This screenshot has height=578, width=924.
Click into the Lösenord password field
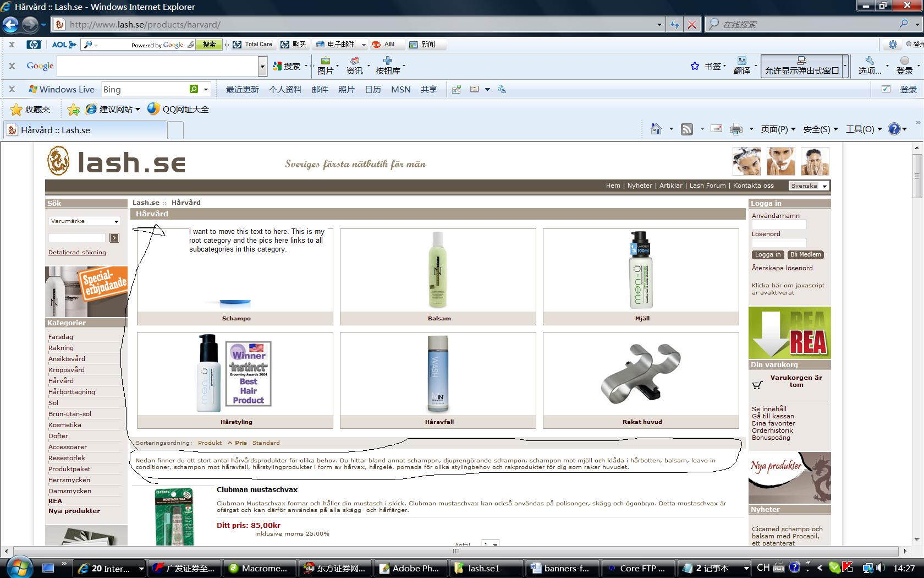point(779,243)
